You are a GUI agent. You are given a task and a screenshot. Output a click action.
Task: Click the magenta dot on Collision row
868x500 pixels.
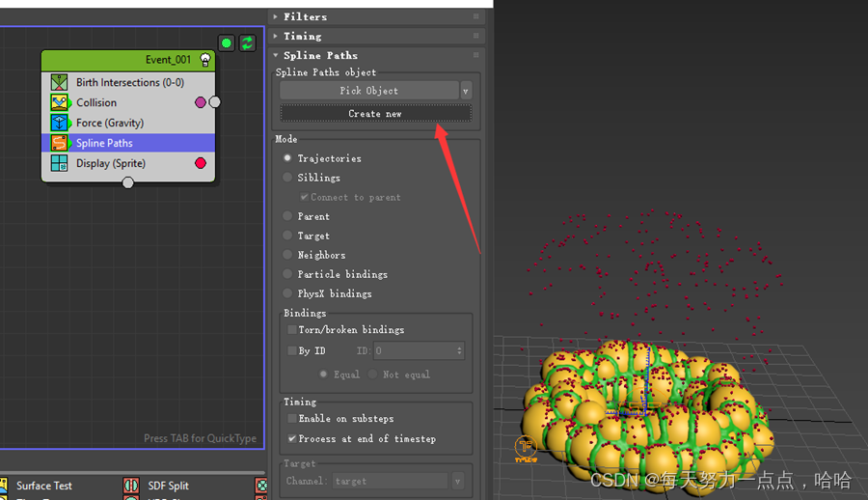pos(201,102)
